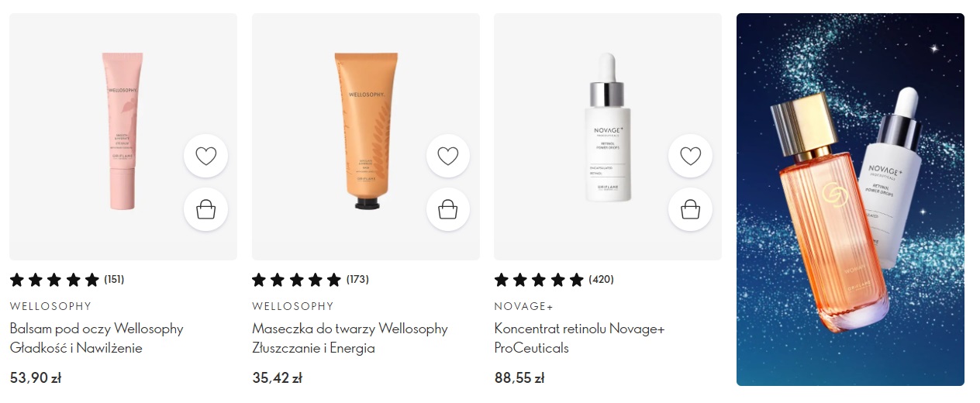This screenshot has width=980, height=403.
Task: Open Balsam pod oczy Wellosophy product title
Action: 97,338
